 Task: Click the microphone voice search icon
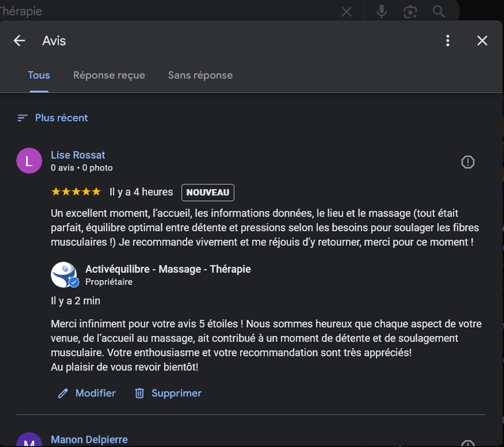382,12
